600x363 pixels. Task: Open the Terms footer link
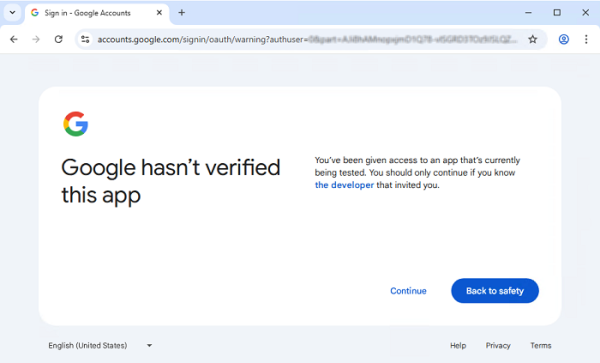pos(541,345)
